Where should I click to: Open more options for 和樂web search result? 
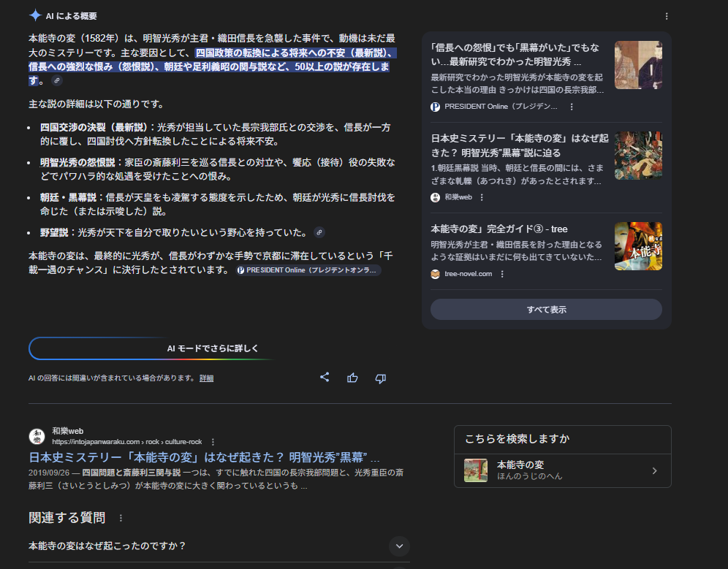click(213, 442)
